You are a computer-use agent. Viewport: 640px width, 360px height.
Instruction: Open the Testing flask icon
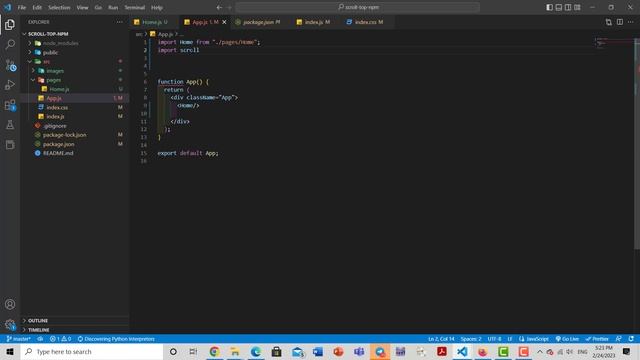pos(10,124)
